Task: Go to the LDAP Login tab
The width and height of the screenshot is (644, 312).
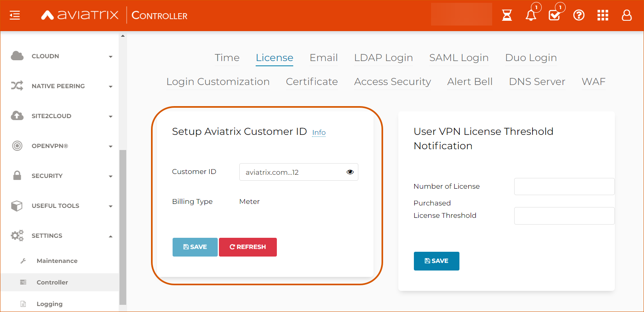Action: click(x=384, y=58)
